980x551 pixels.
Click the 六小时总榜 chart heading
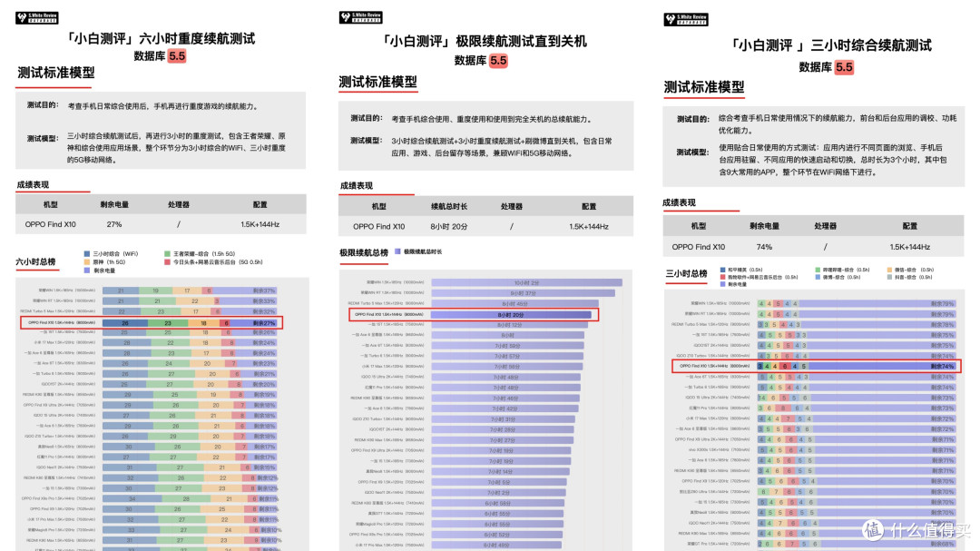coord(35,261)
